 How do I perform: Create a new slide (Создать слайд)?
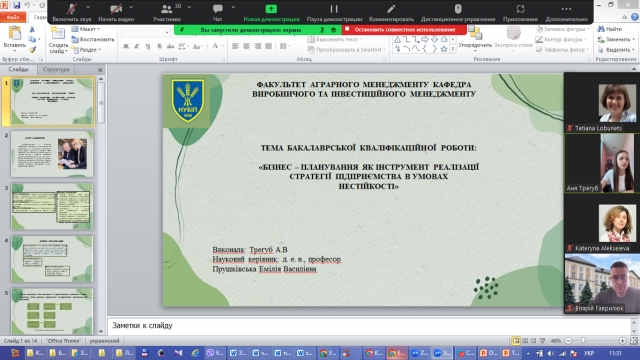click(x=58, y=40)
